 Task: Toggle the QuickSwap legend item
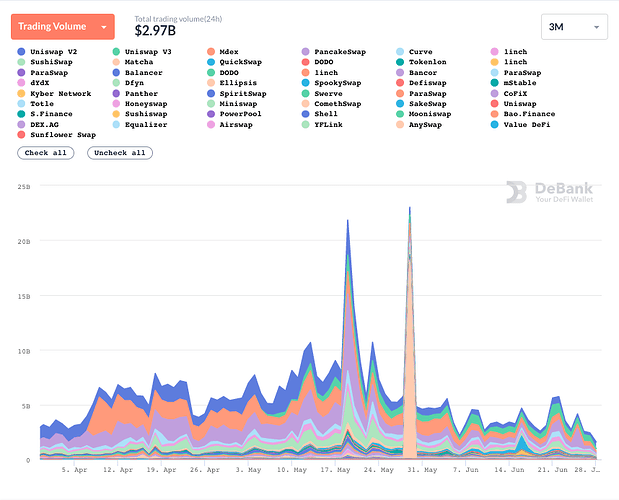234,62
